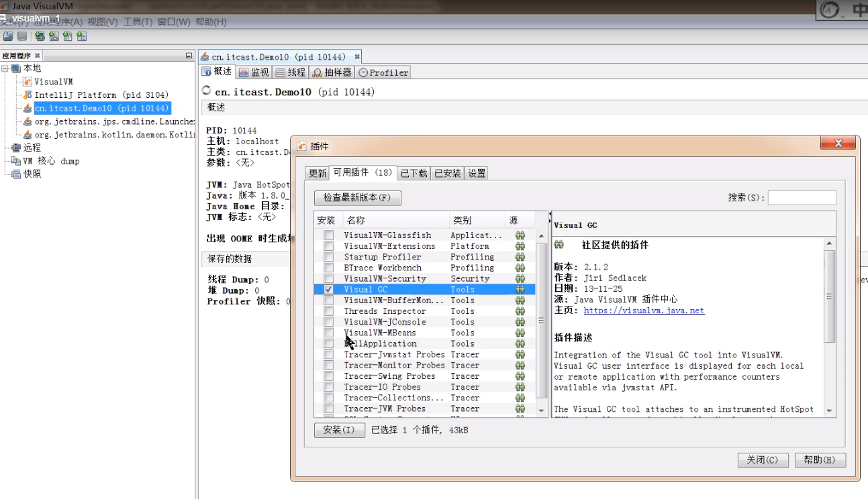Viewport: 868px width, 499px height.
Task: Sort plugins by 安装 column header
Action: tap(328, 220)
